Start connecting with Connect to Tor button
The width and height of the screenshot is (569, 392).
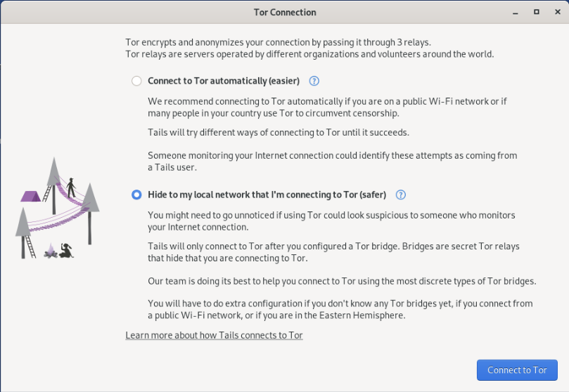(517, 370)
